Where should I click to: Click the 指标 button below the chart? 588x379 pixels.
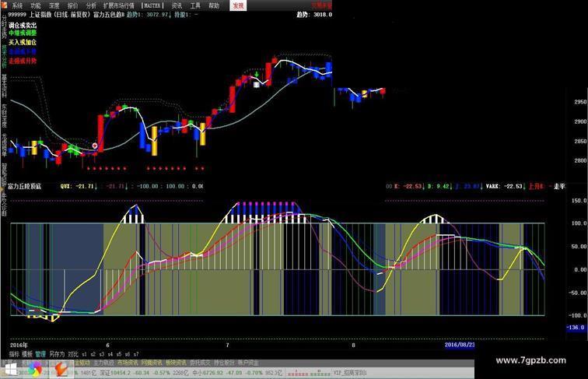point(14,354)
